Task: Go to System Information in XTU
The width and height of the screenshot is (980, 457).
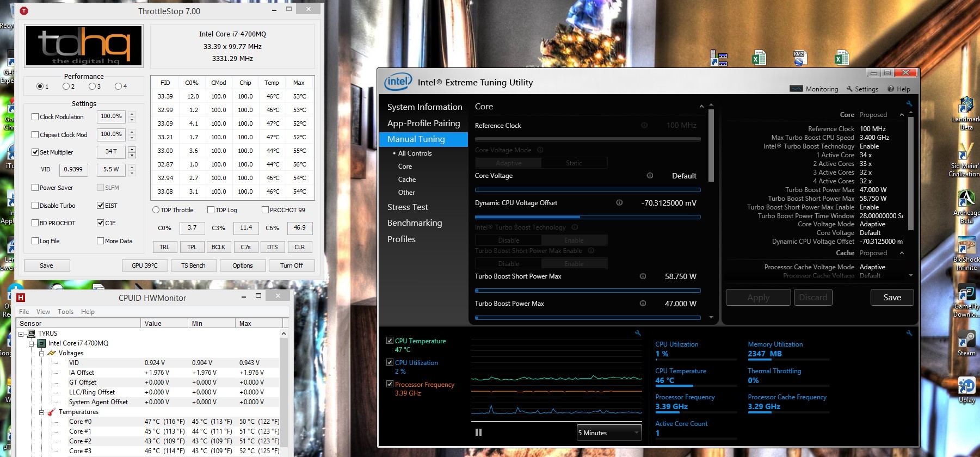Action: [424, 107]
